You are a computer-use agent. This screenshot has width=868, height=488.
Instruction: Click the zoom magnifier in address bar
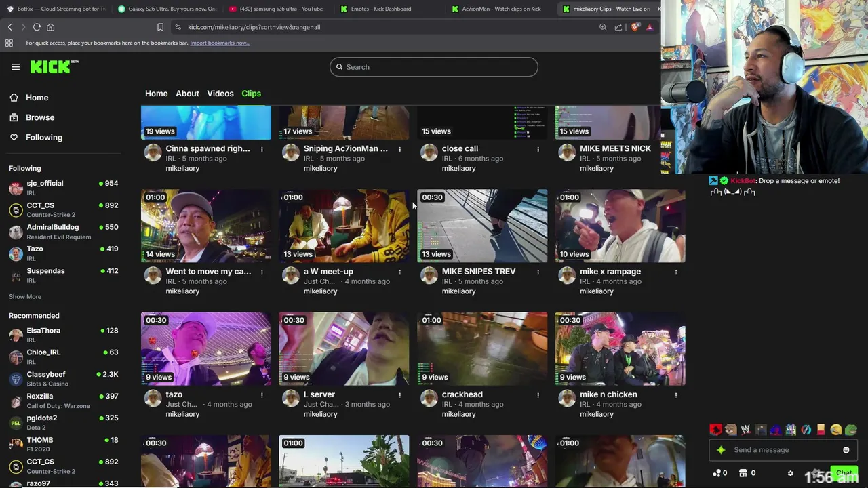coord(603,27)
